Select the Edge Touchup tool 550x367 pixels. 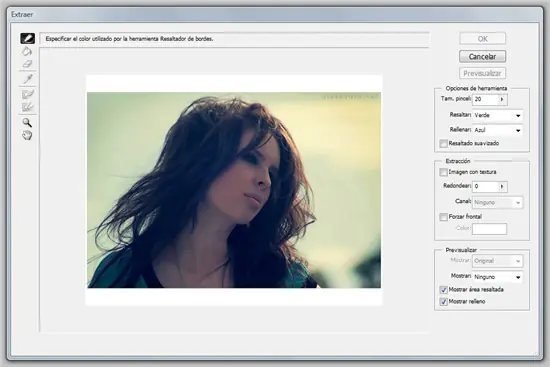click(x=28, y=107)
